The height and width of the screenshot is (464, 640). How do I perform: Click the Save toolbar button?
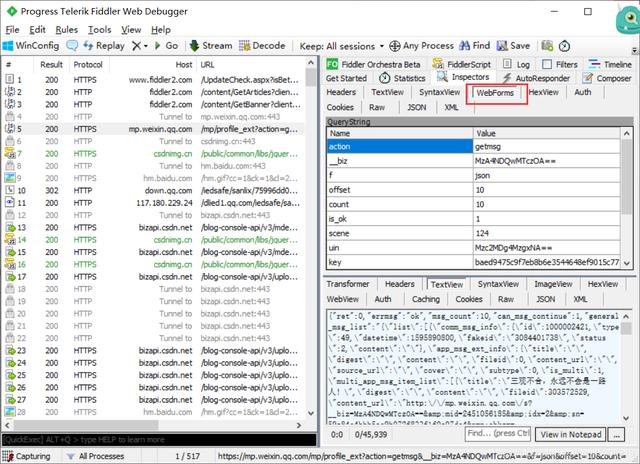point(513,46)
